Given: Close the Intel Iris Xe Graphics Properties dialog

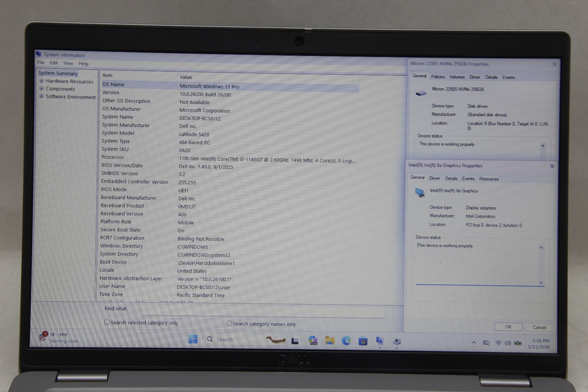Looking at the screenshot, I should pos(552,166).
